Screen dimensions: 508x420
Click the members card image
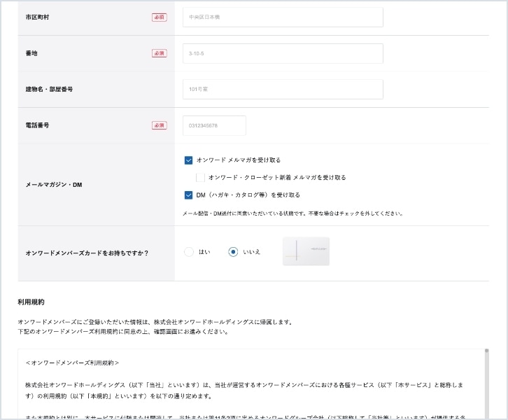pos(306,251)
